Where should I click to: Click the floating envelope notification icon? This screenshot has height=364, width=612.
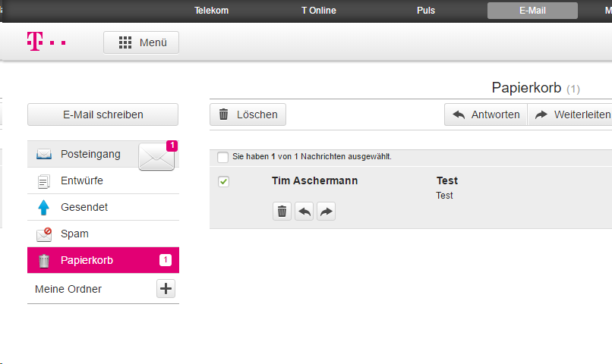pyautogui.click(x=156, y=156)
